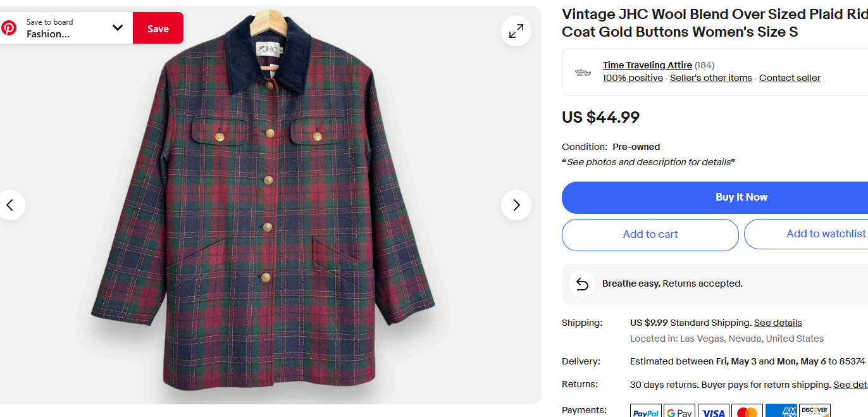
Task: Open Seller's other items
Action: (711, 78)
